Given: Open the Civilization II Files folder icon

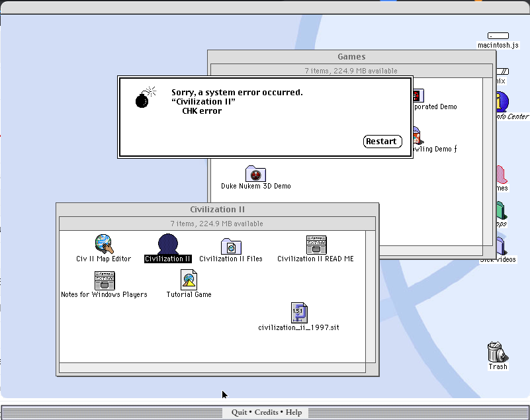Looking at the screenshot, I should [x=231, y=246].
